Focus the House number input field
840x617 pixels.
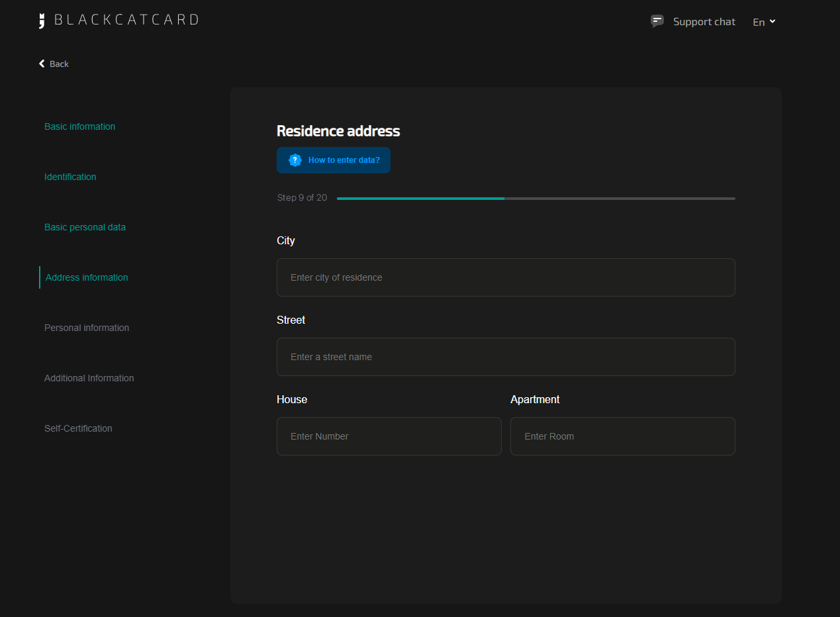tap(389, 436)
